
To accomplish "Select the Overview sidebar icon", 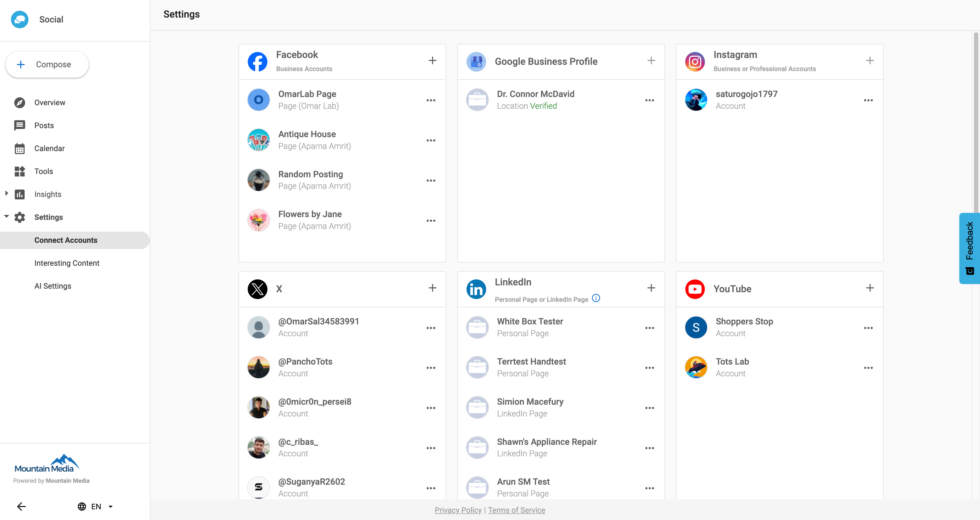I will 20,102.
